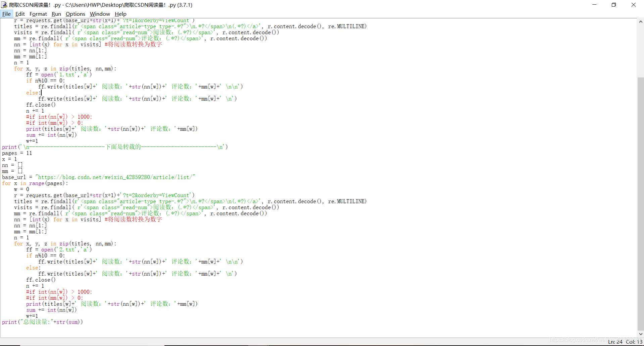Click the print line containing 下面是转载的

click(115, 147)
